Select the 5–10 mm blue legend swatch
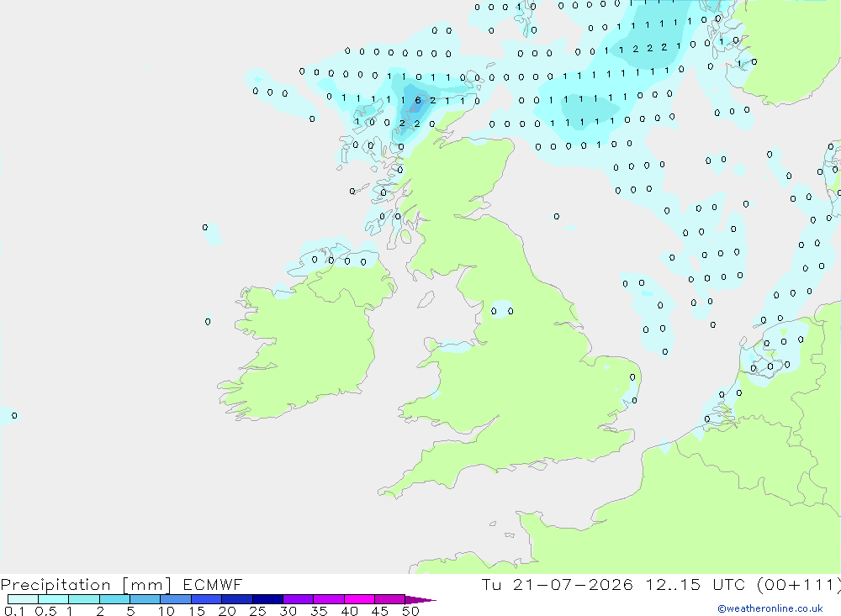This screenshot has width=841, height=616. pos(145,599)
